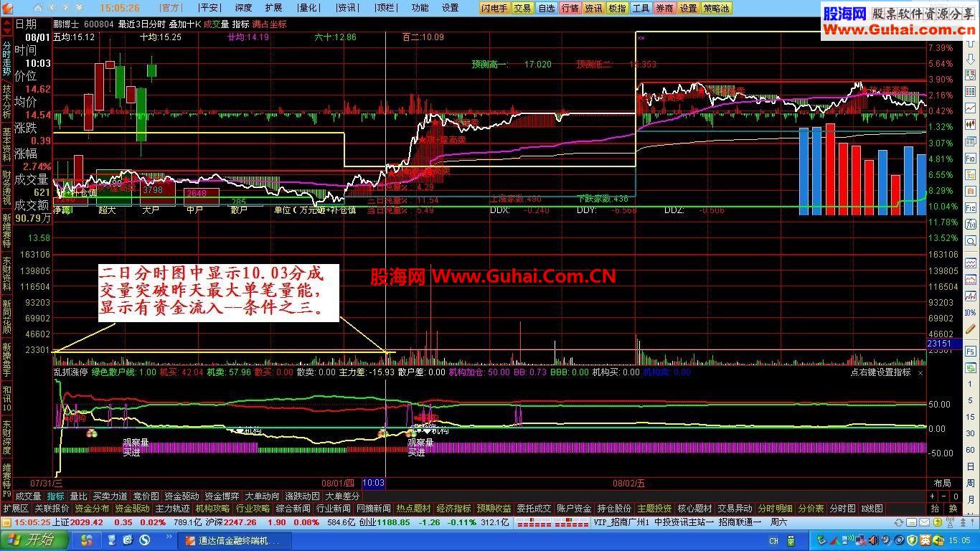Click the F12 icon in right sidebar
The height and width of the screenshot is (551, 980).
point(971,208)
